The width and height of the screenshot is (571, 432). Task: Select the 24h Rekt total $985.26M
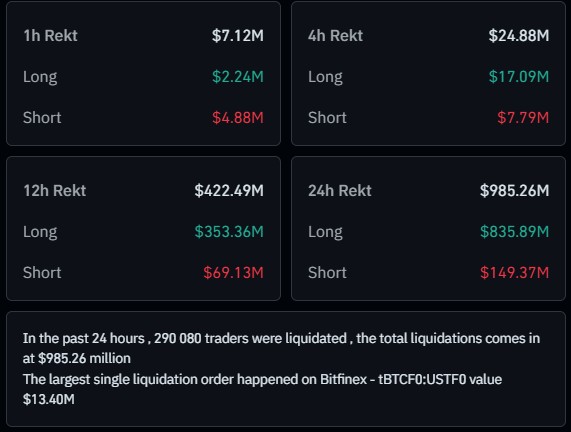tap(514, 191)
